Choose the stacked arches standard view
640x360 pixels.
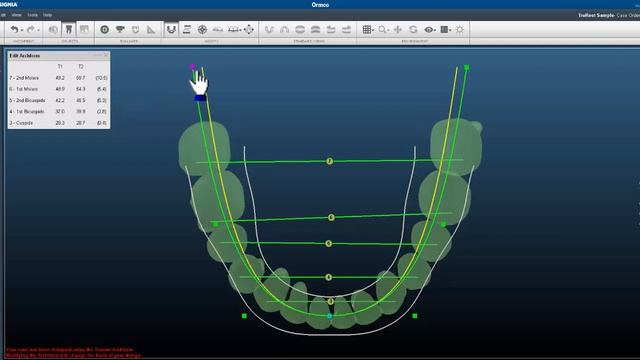click(x=316, y=29)
